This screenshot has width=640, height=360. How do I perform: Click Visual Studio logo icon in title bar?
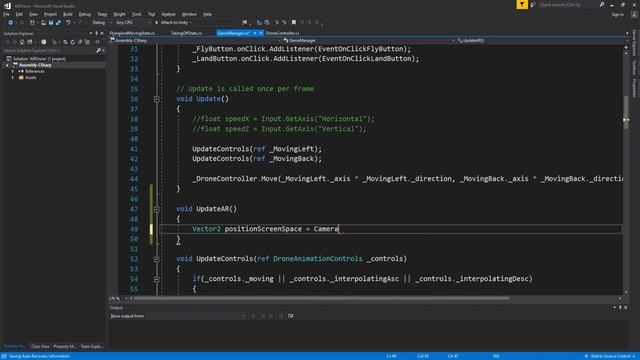pyautogui.click(x=7, y=5)
